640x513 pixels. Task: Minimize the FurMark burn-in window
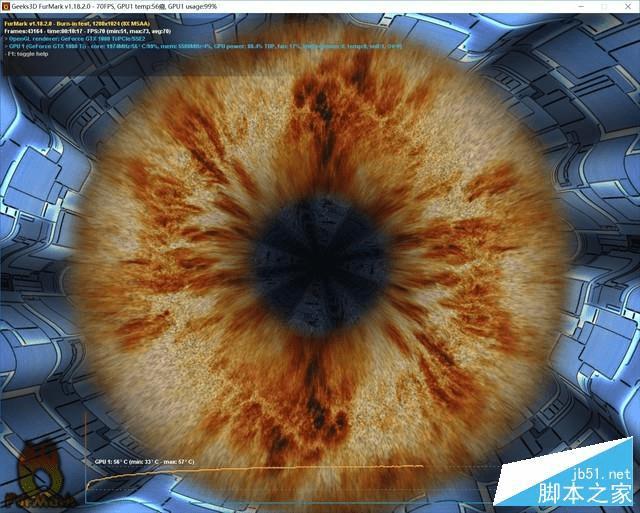(581, 7)
